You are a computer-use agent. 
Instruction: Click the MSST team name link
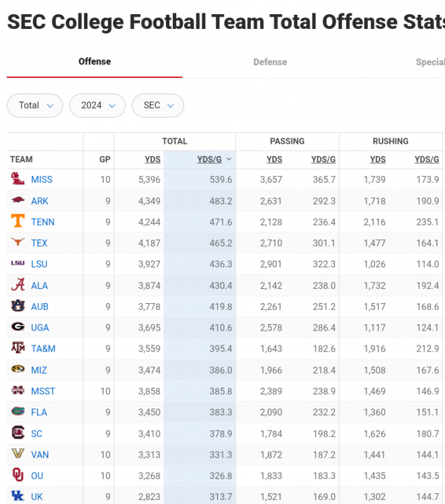click(43, 391)
